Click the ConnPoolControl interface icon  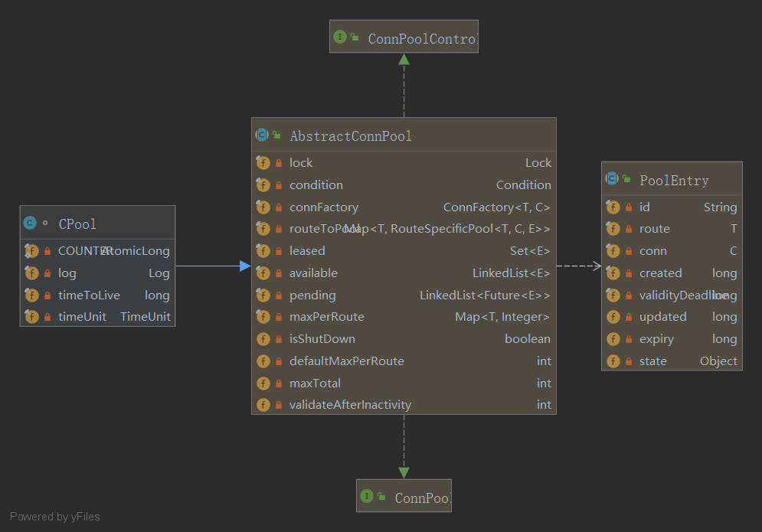340,37
